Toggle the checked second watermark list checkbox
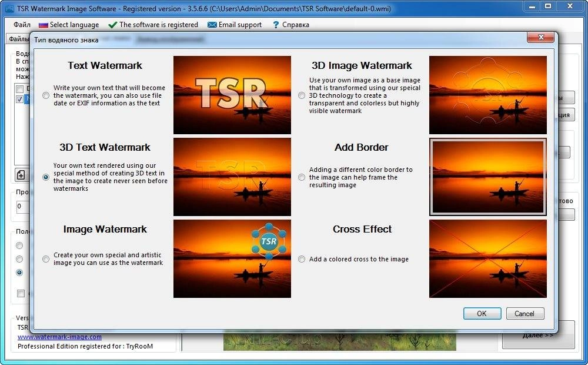Screen dimensions: 588x365 click(19, 99)
